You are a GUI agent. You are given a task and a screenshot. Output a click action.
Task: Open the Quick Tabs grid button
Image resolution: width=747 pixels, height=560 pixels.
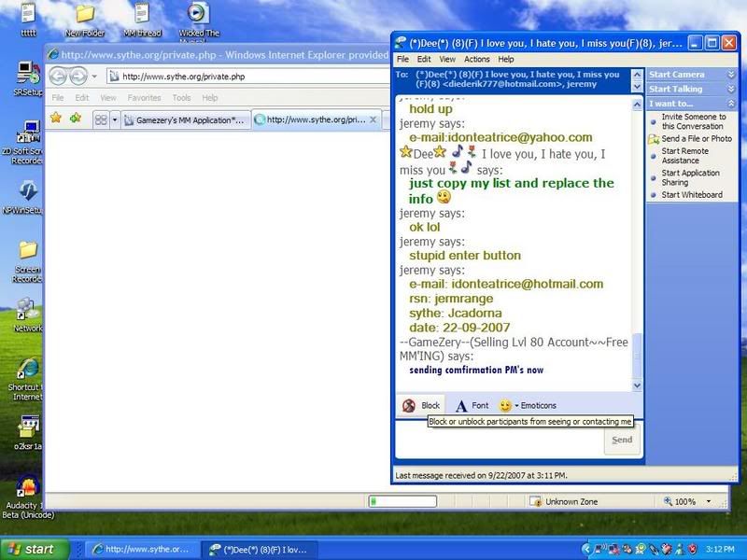tap(101, 120)
